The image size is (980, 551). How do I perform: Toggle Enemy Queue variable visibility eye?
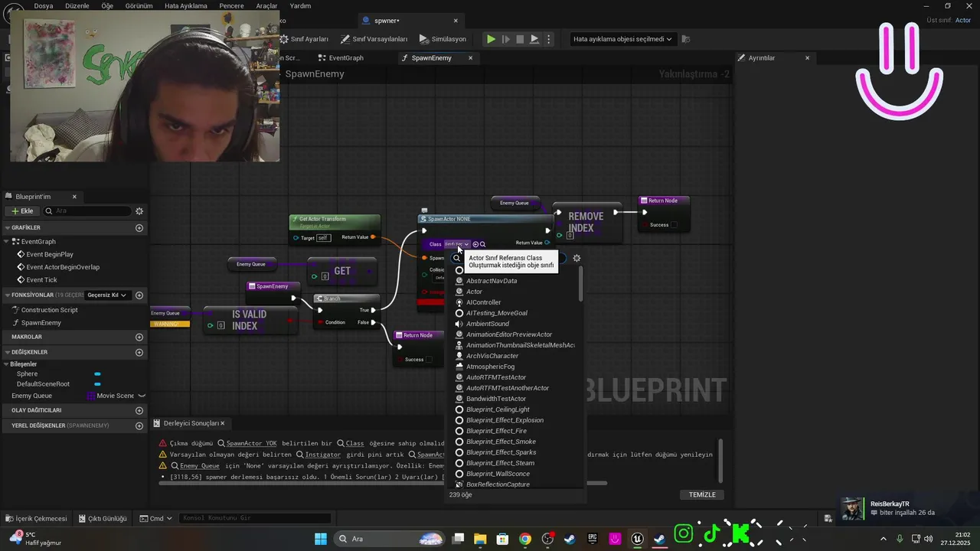[142, 396]
